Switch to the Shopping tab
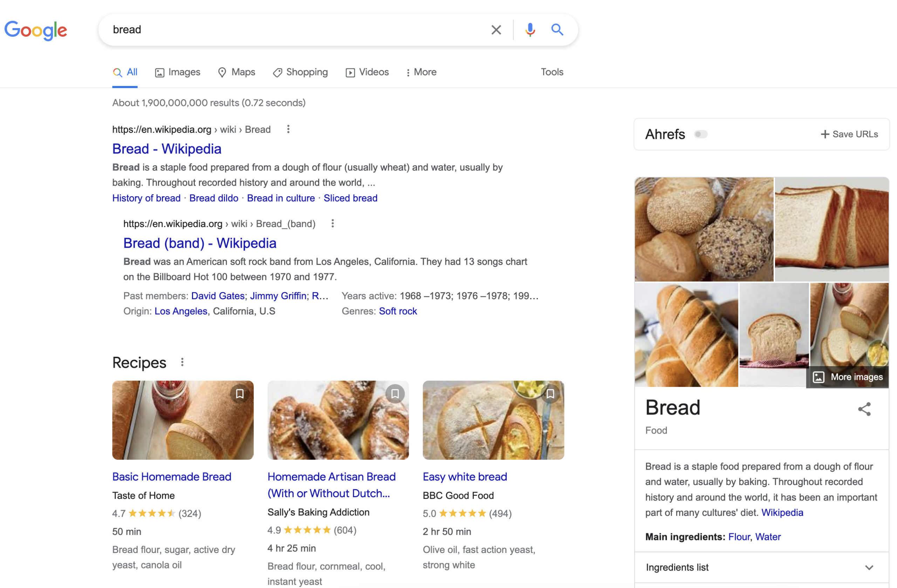 pos(300,72)
